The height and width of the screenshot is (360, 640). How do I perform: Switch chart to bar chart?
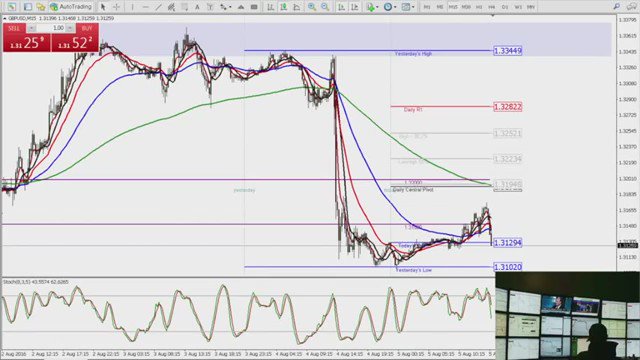coord(270,7)
